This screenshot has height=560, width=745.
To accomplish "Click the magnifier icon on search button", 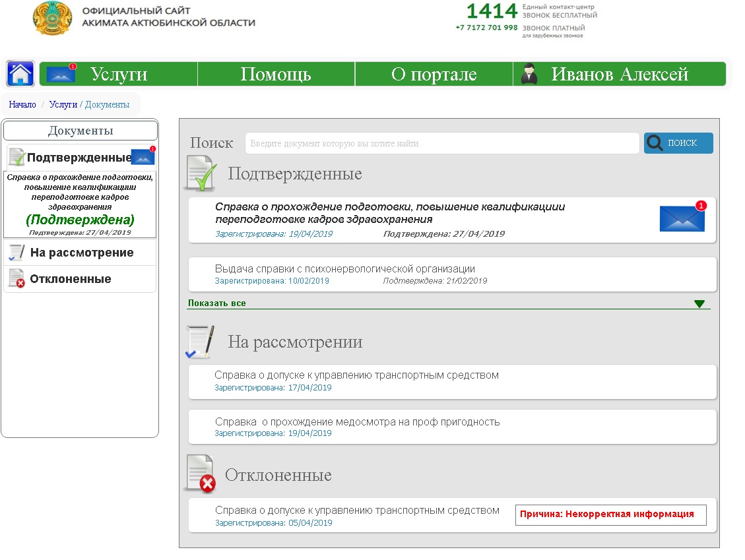I will (x=655, y=143).
